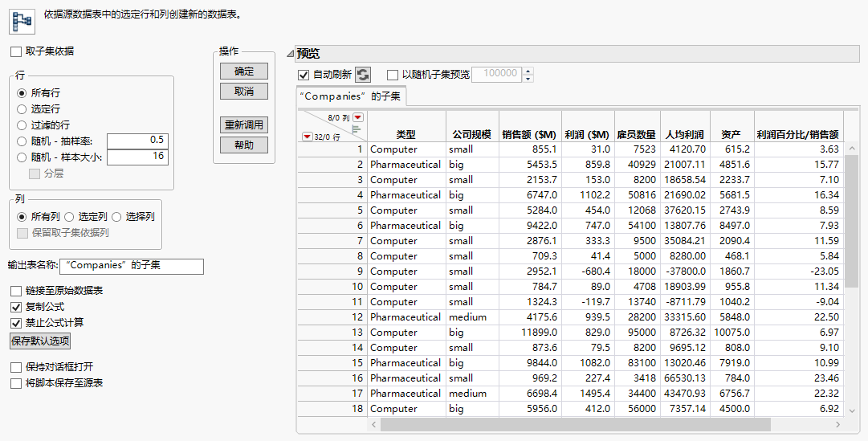Viewport: 868px width, 441px height.
Task: Click the 保存默认选项 button
Action: [40, 341]
